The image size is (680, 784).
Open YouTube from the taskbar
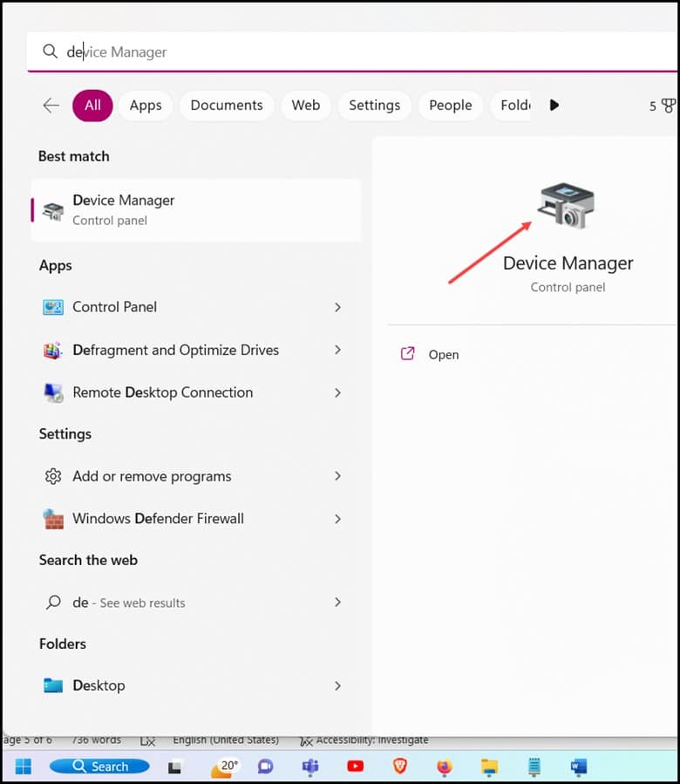pyautogui.click(x=355, y=766)
